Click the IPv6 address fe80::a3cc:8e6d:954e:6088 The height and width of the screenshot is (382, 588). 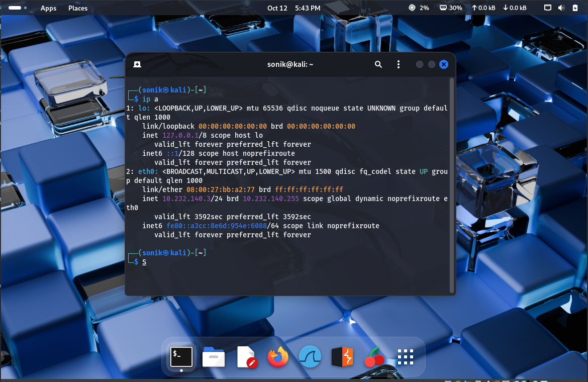pos(217,226)
